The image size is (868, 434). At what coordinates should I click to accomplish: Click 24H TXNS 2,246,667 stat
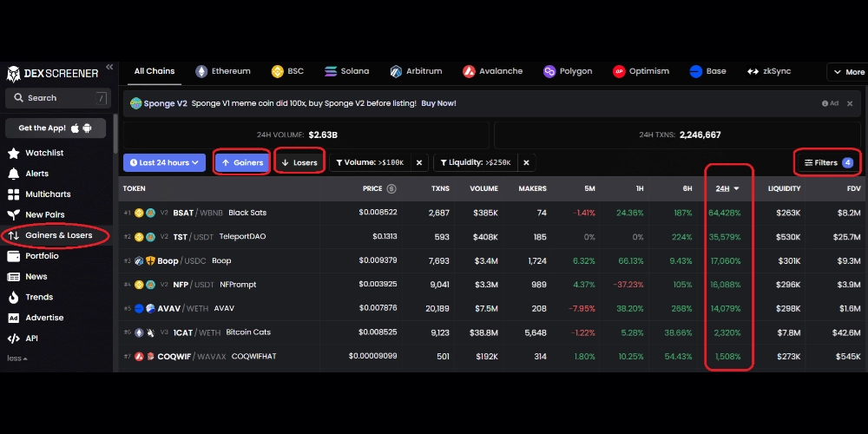pyautogui.click(x=680, y=135)
